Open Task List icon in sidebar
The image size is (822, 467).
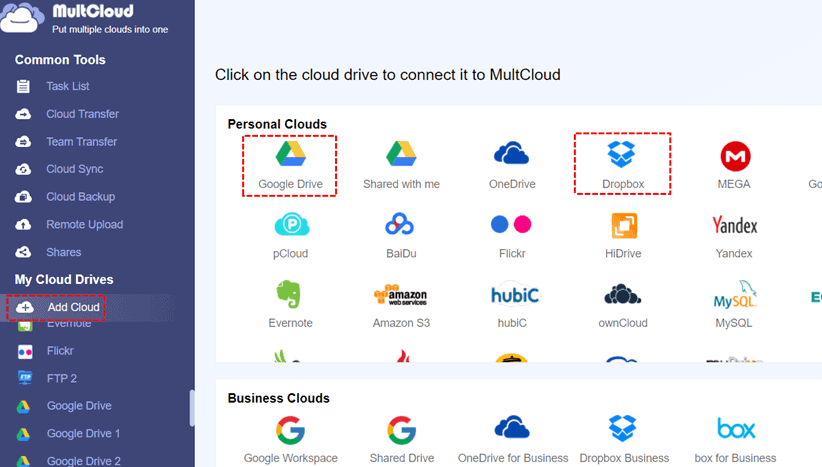(23, 86)
